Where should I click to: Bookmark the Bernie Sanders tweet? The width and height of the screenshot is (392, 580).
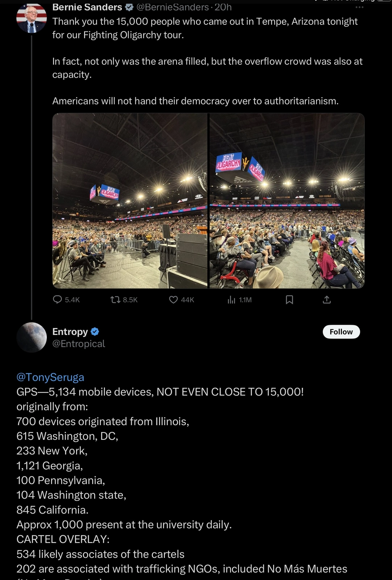tap(289, 300)
